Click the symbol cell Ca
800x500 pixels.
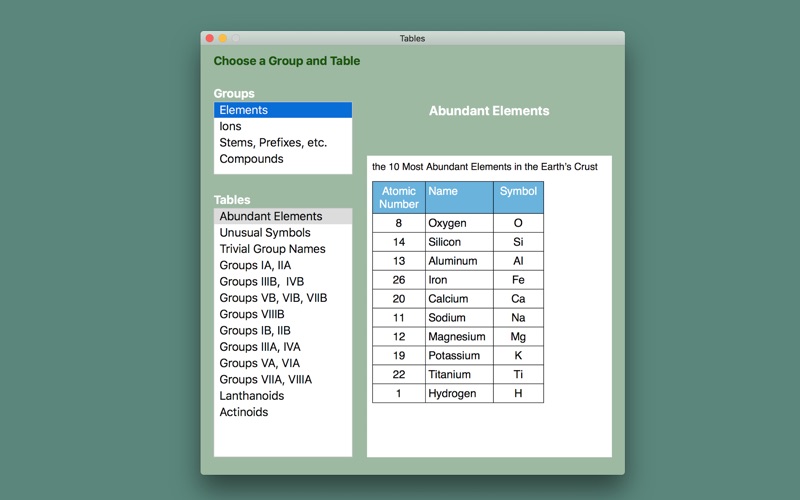tap(518, 298)
